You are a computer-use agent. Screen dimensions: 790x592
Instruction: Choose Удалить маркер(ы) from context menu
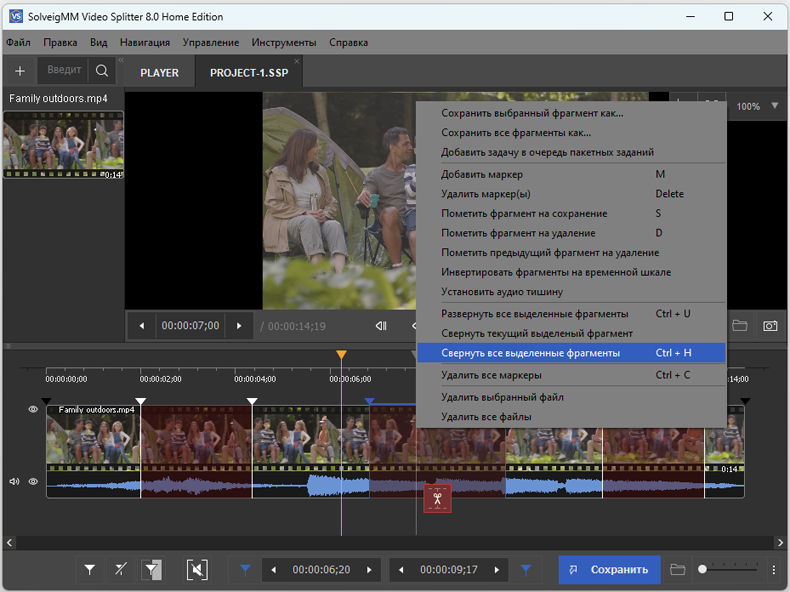coord(571,194)
